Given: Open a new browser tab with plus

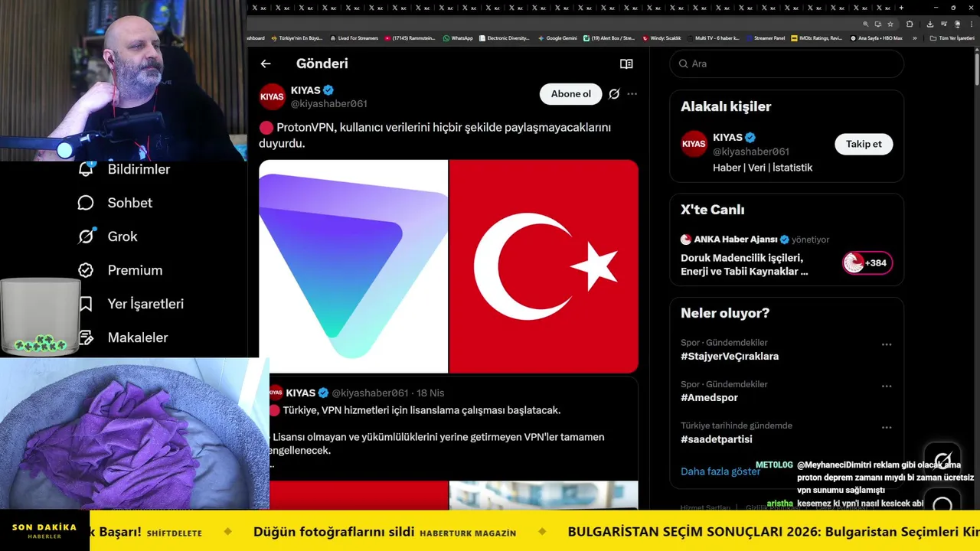Looking at the screenshot, I should (x=901, y=8).
